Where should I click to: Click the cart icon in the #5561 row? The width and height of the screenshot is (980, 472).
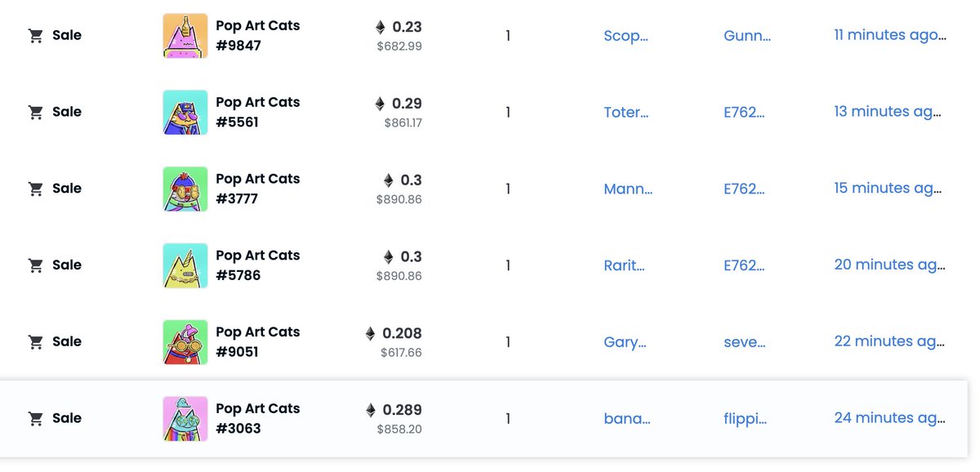pos(35,113)
